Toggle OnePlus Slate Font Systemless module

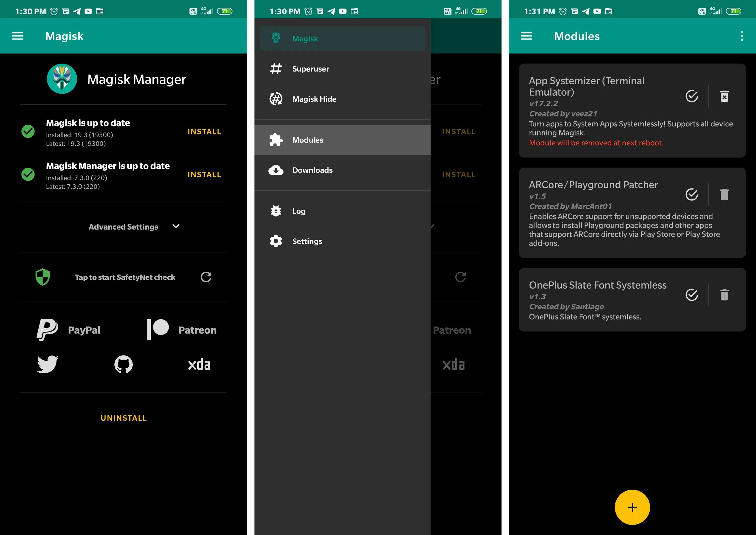tap(690, 295)
